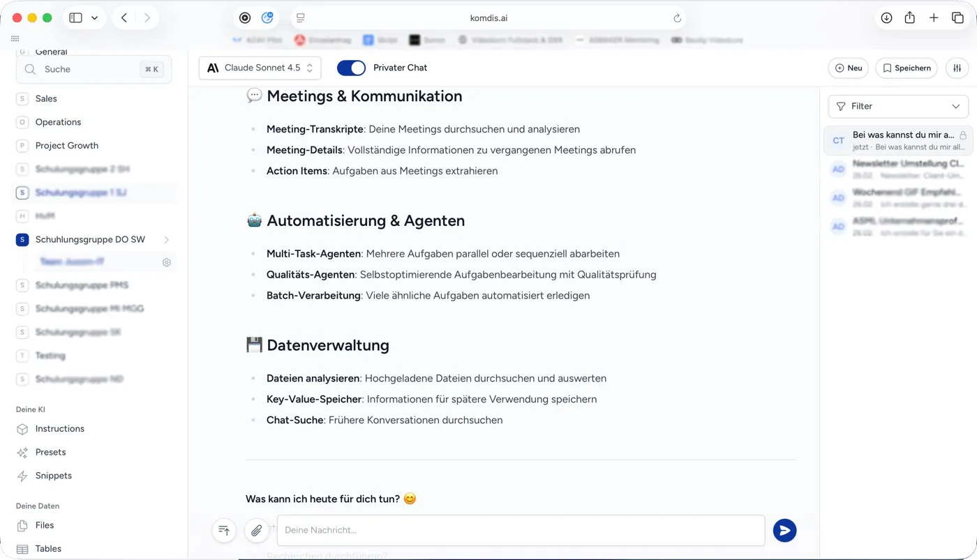Click the Neu button
The height and width of the screenshot is (560, 977).
(x=848, y=68)
